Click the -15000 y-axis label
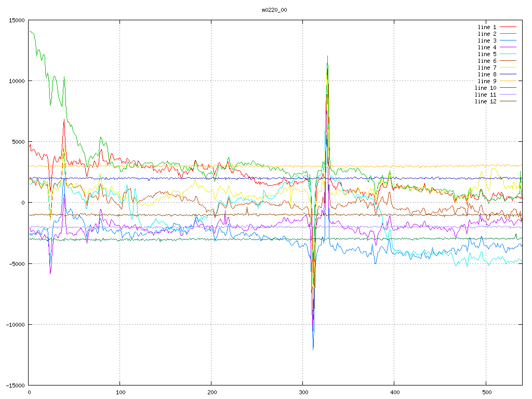This screenshot has width=532, height=399. pos(15,385)
